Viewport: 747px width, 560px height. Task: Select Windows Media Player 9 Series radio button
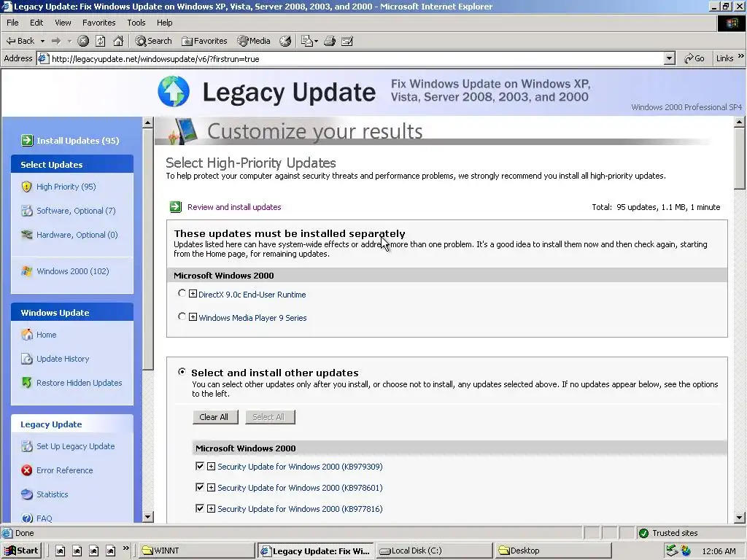(x=182, y=316)
